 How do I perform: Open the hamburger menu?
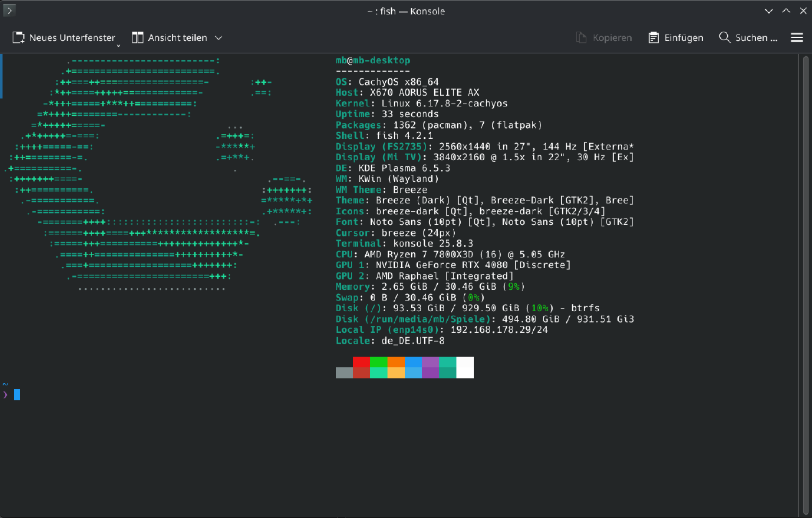(x=797, y=37)
